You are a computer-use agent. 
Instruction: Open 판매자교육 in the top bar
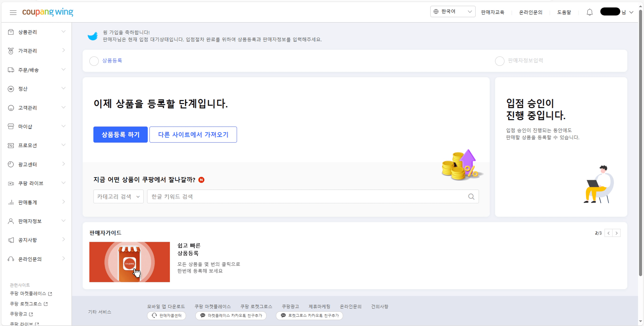pos(493,12)
